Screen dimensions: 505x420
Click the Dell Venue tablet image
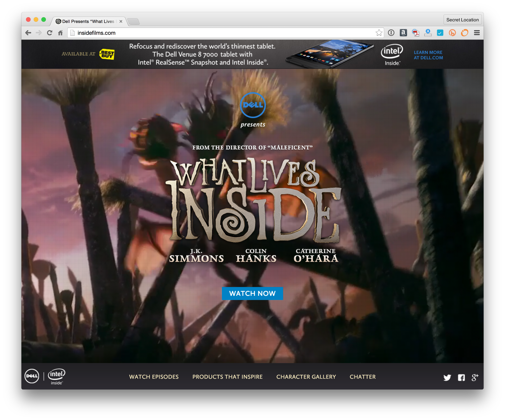(x=330, y=54)
